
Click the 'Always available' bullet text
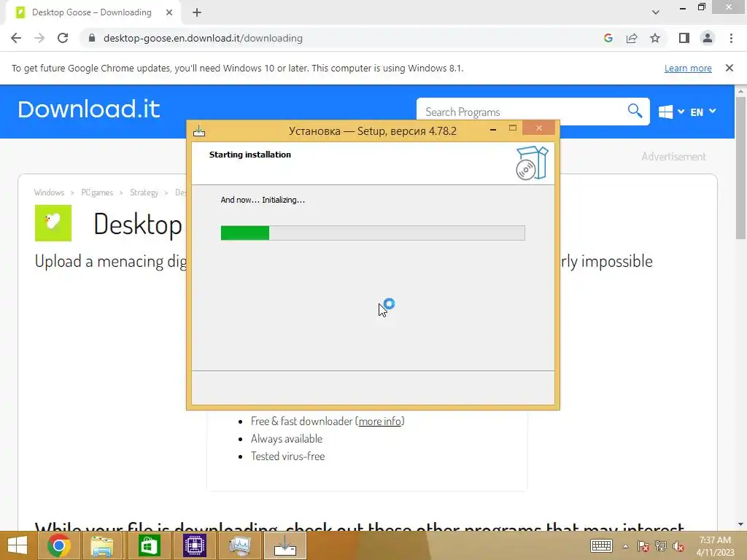286,438
